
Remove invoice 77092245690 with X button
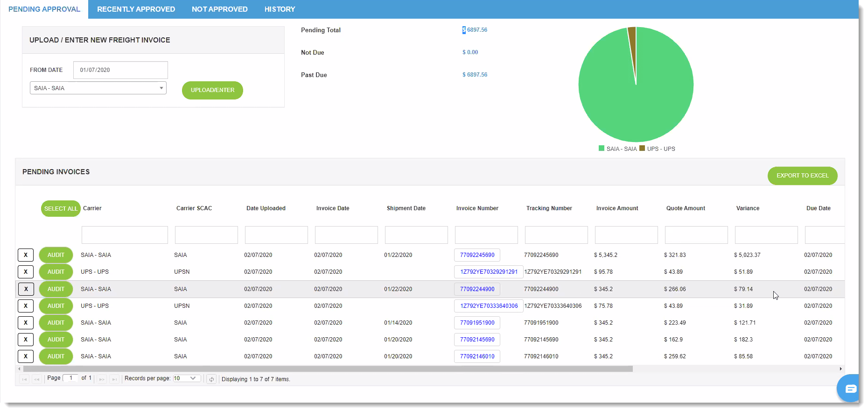pyautogui.click(x=26, y=255)
